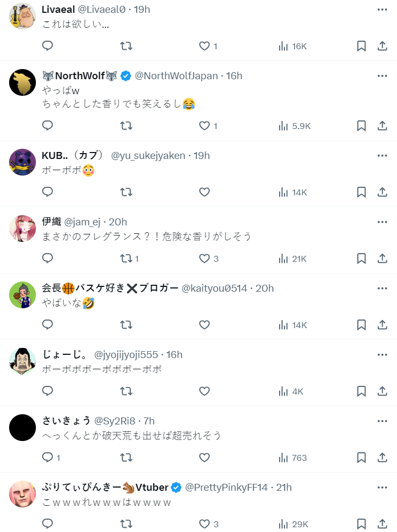
Task: View 16K view count on Livaeal's tweet
Action: (x=293, y=46)
